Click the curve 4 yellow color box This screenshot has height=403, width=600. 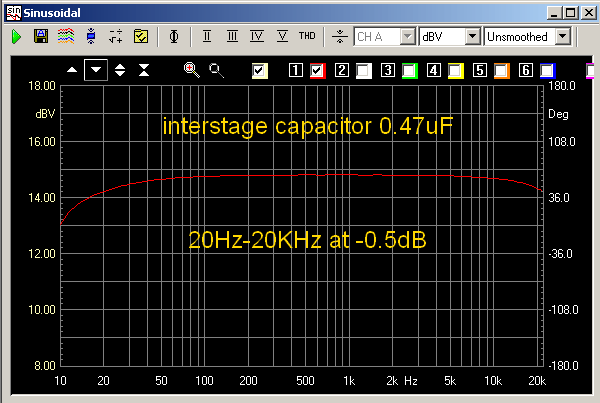(456, 70)
